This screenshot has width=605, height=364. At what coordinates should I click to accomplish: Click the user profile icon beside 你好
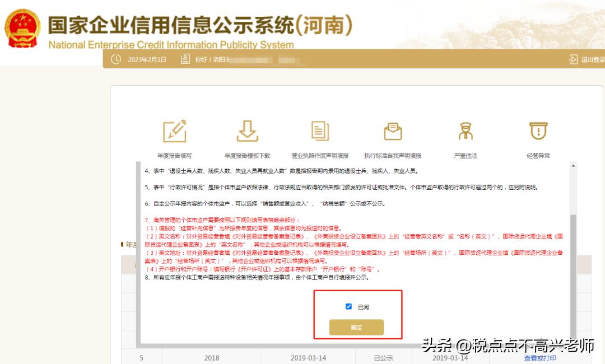click(x=185, y=59)
